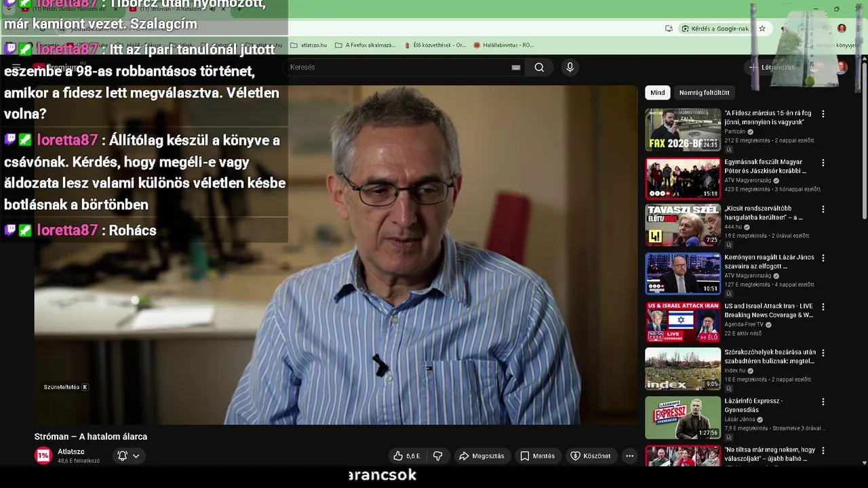The height and width of the screenshot is (488, 868).
Task: Bookmark this page with the star icon
Action: pos(762,28)
